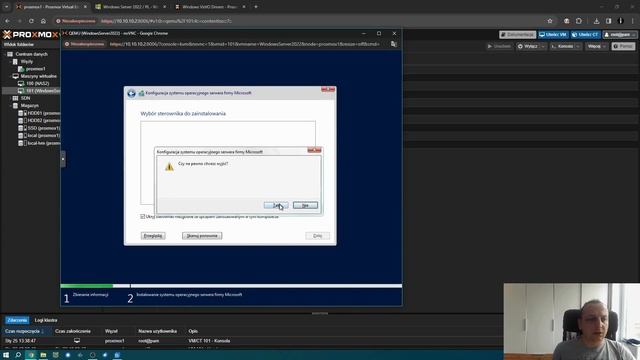The width and height of the screenshot is (640, 360).
Task: Click the VM 101 (WindowsServer) icon
Action: (x=21, y=91)
